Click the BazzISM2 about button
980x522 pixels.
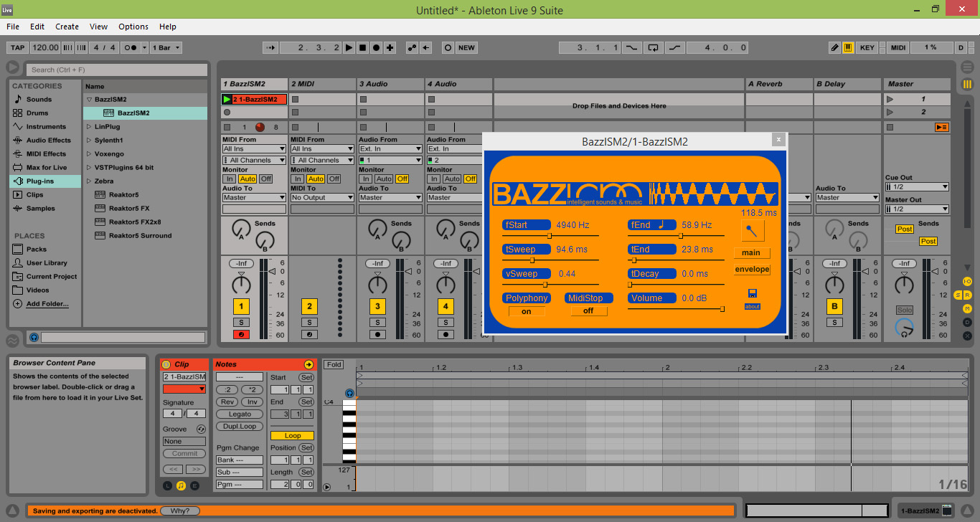click(752, 306)
